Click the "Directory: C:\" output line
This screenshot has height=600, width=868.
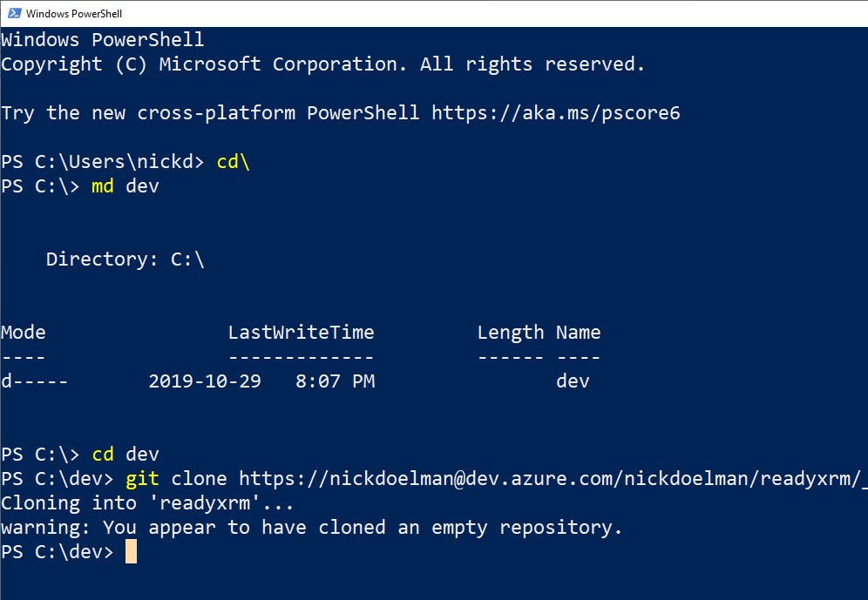125,260
